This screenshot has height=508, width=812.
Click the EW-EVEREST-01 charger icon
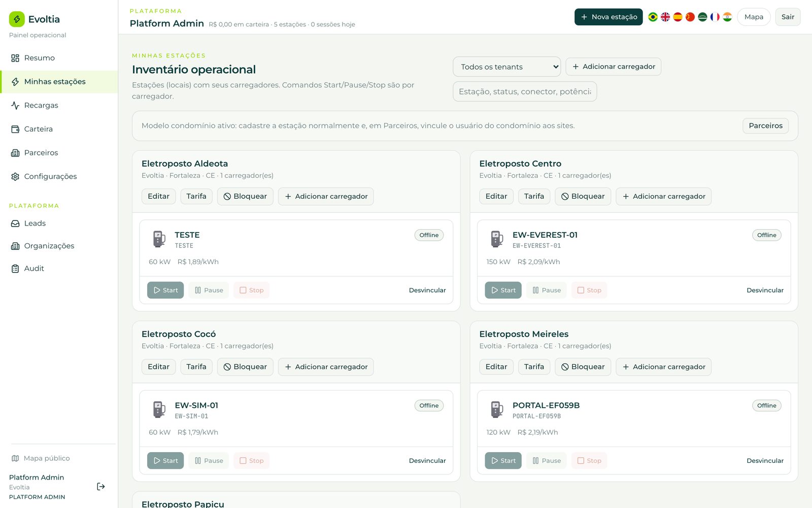pyautogui.click(x=497, y=239)
